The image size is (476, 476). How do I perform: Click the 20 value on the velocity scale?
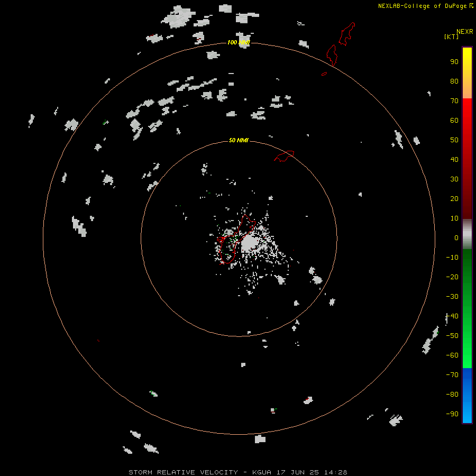[x=454, y=198]
